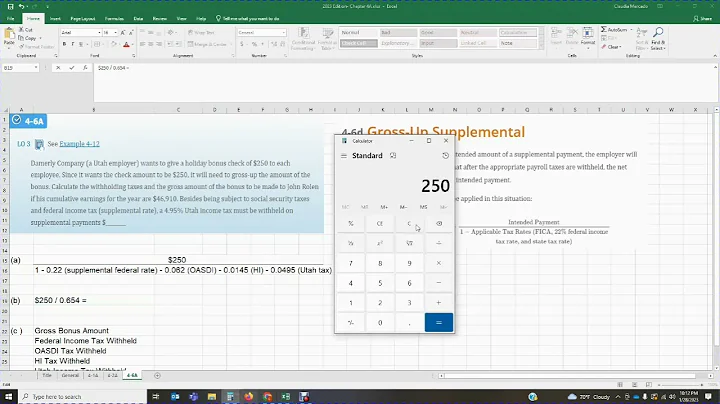The image size is (720, 404).
Task: Click Merge & Center
Action: click(207, 45)
